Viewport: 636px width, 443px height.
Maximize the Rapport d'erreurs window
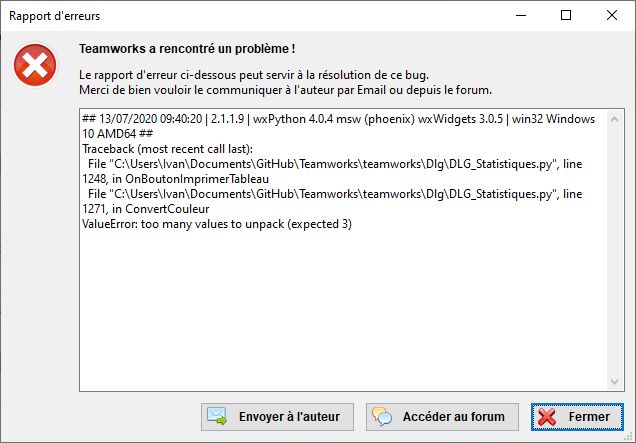point(566,15)
